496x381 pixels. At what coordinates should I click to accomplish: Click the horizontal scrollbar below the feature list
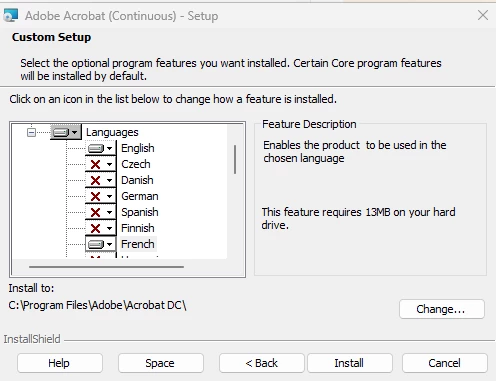click(106, 267)
